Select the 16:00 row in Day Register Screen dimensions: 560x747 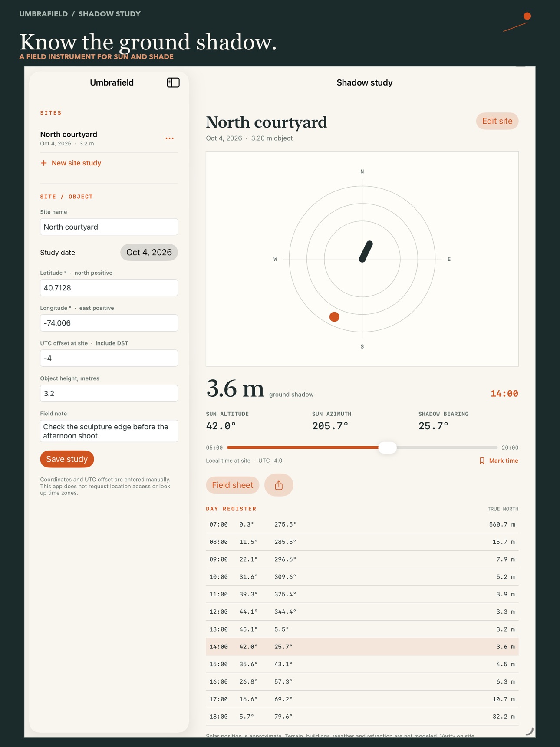(x=362, y=682)
